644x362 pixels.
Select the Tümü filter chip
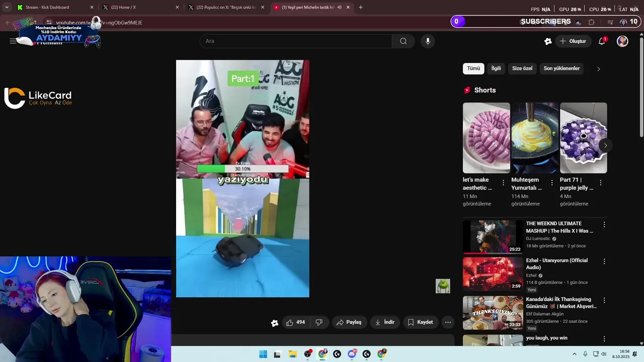point(473,68)
